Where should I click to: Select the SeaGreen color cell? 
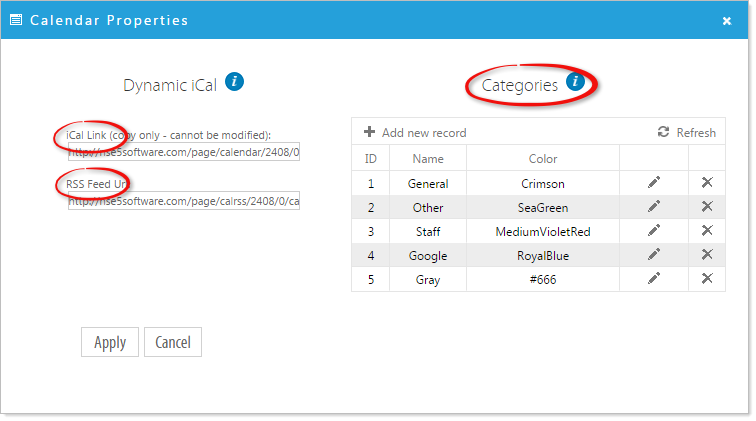[543, 208]
